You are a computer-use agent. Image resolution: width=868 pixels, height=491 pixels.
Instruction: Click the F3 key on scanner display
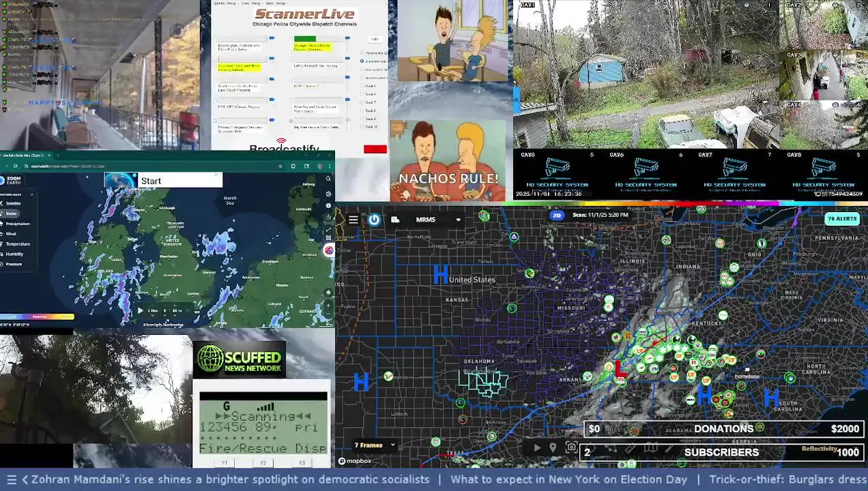(302, 463)
